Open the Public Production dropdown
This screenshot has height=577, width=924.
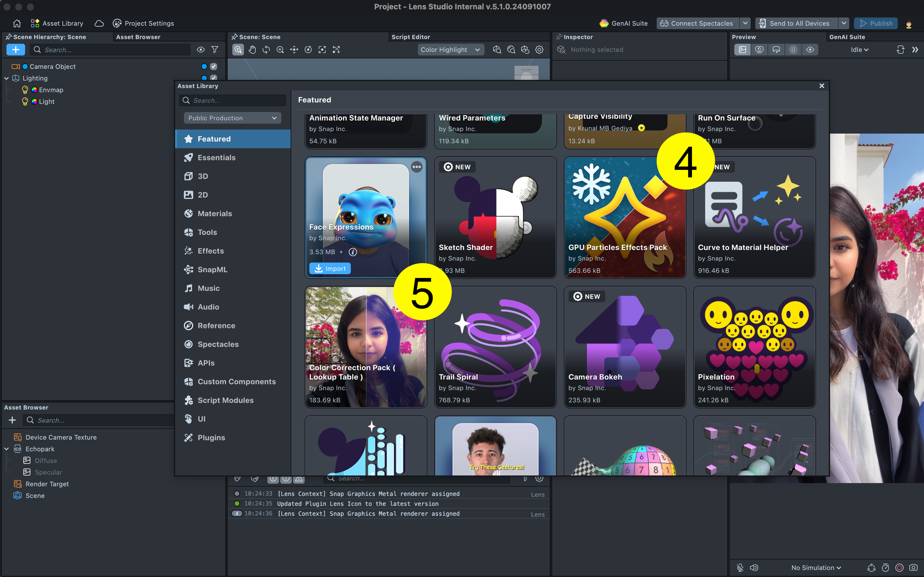click(232, 118)
